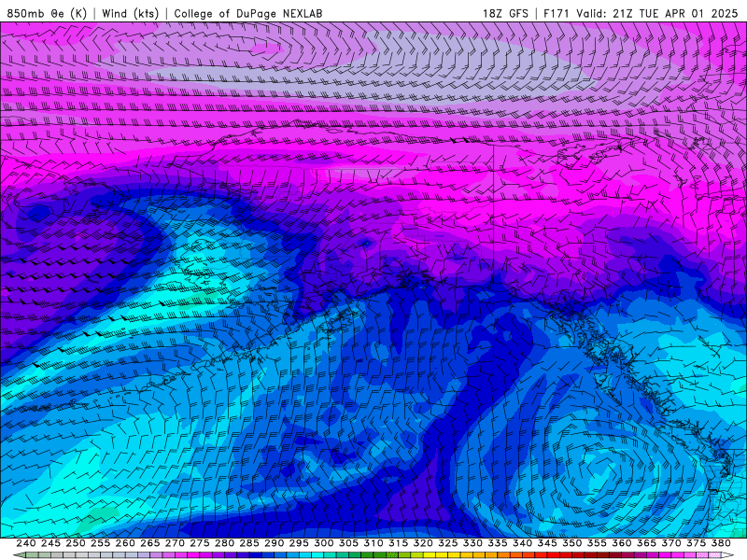Click the 350 value on the color scale
Screen dimensions: 747x560
[x=571, y=543]
